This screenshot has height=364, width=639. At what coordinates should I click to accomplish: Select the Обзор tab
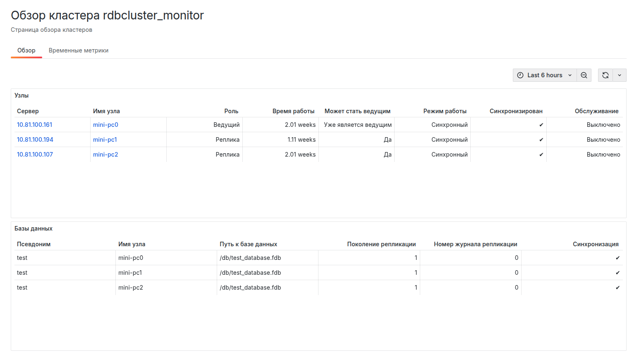point(26,50)
